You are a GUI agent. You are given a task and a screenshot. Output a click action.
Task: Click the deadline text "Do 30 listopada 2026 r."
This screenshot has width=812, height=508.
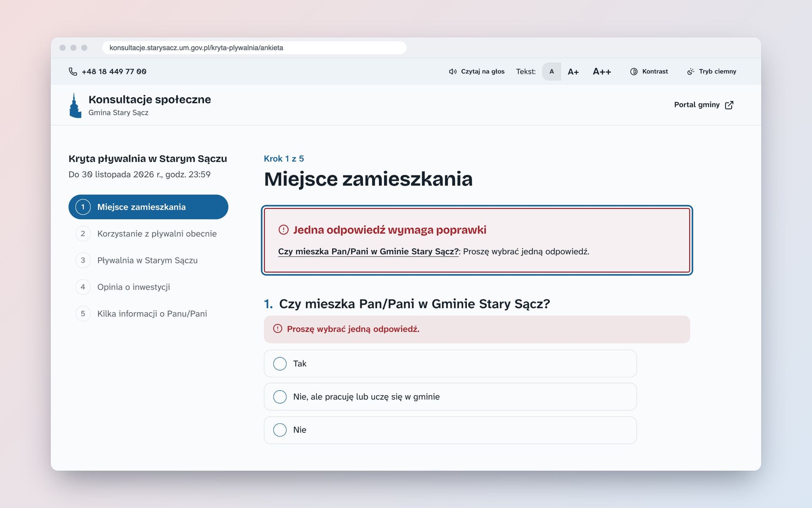[x=115, y=174]
